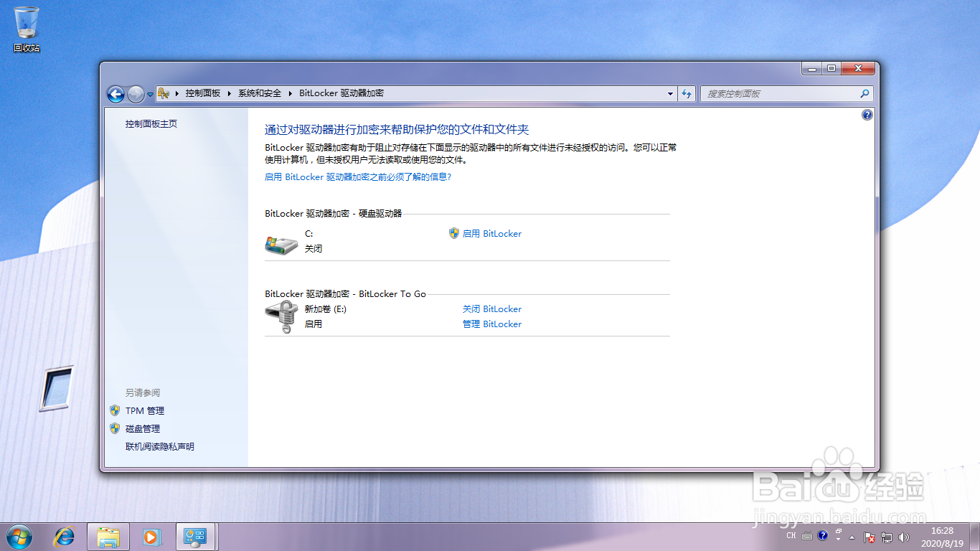980x551 pixels.
Task: Open Windows Explorer folder taskbar icon
Action: (108, 536)
